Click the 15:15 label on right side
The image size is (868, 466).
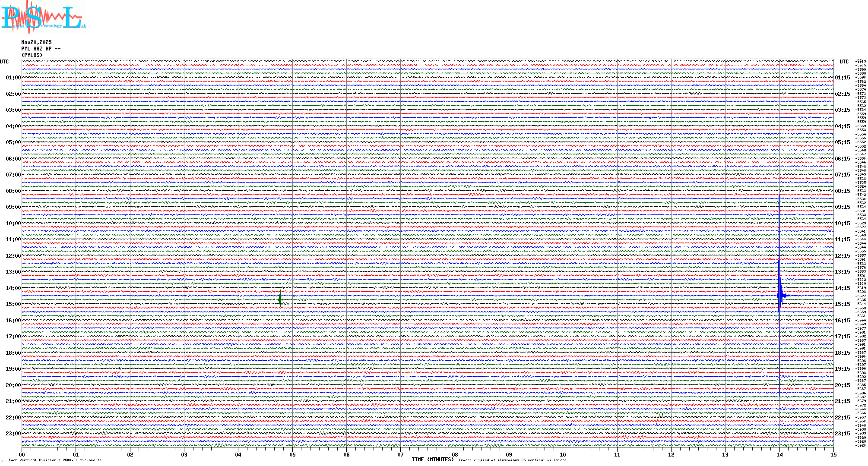coord(842,304)
